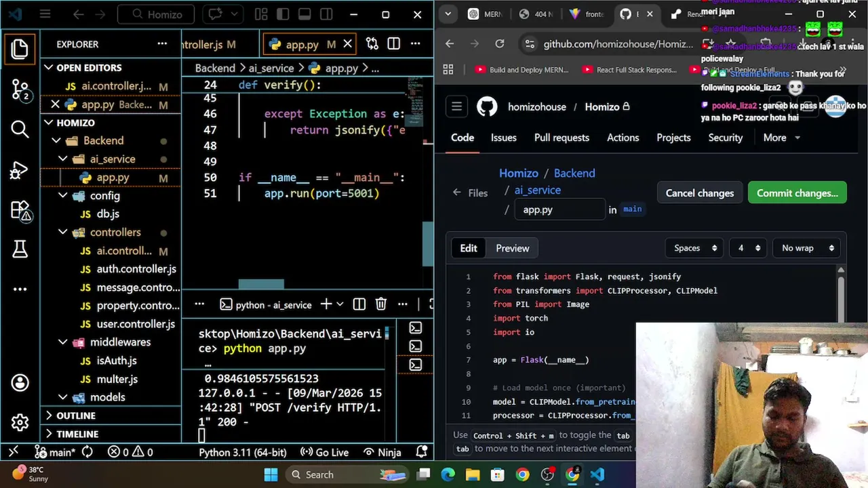This screenshot has height=488, width=868.
Task: Open File Explorer from the taskbar
Action: (473, 474)
